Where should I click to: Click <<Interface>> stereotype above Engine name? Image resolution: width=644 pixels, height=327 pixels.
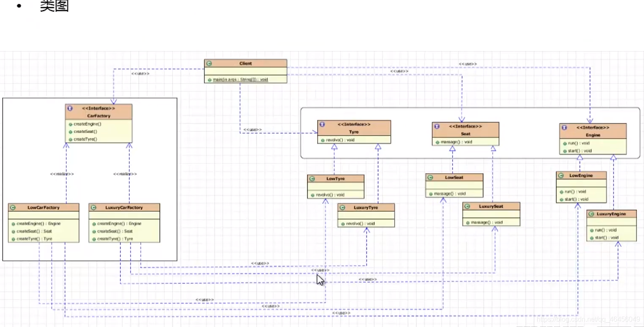point(593,128)
